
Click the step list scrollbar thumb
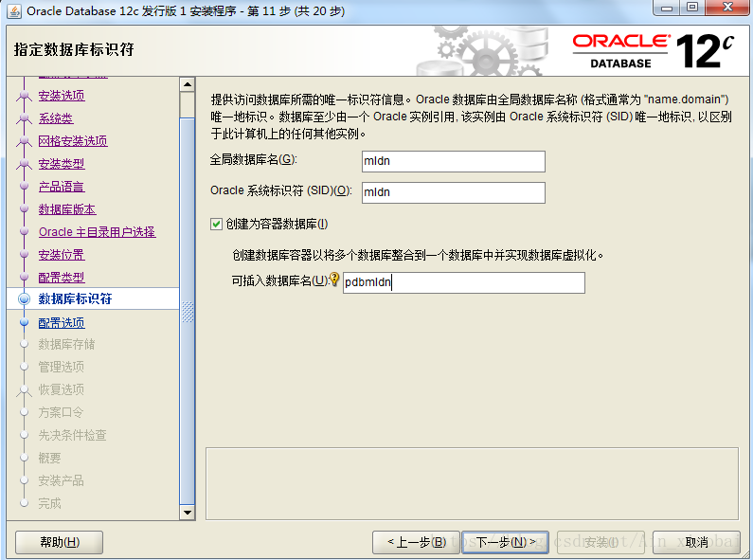click(187, 311)
